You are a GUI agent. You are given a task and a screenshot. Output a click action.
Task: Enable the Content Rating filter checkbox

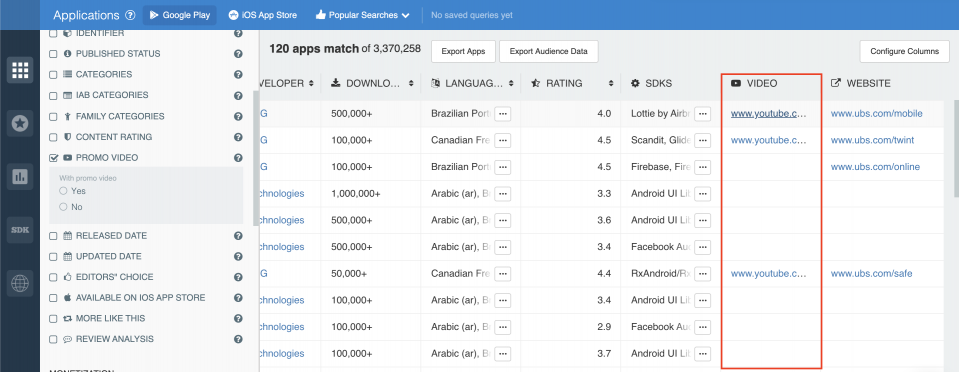click(x=53, y=137)
